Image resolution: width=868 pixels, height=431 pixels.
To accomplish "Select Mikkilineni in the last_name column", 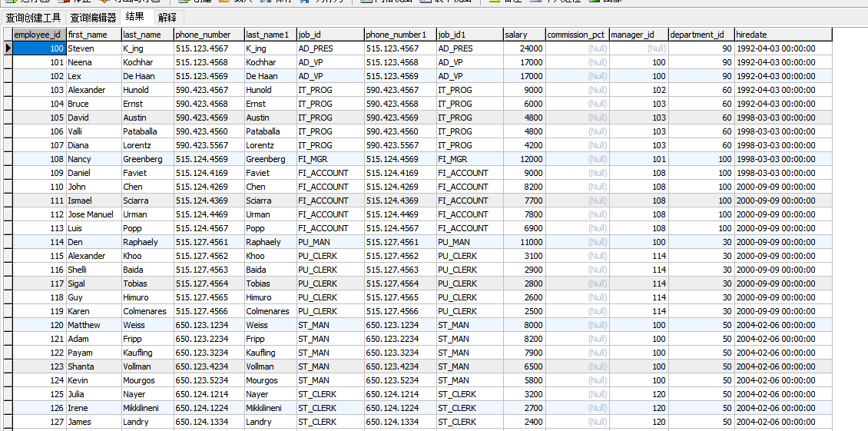I will [147, 408].
